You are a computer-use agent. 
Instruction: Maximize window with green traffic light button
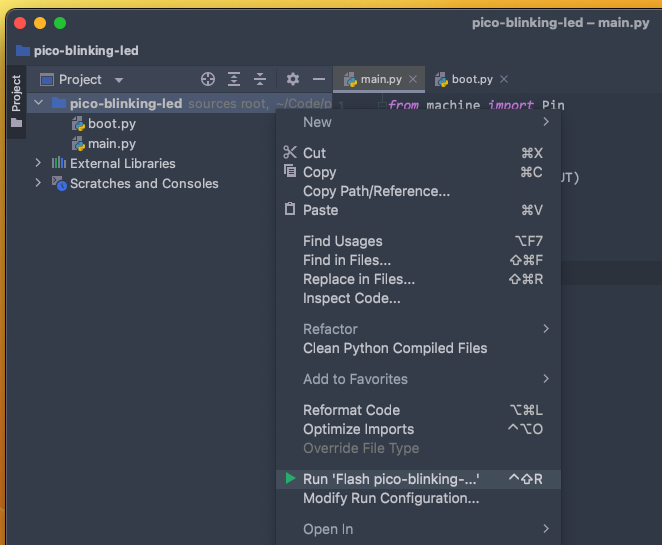[x=60, y=23]
